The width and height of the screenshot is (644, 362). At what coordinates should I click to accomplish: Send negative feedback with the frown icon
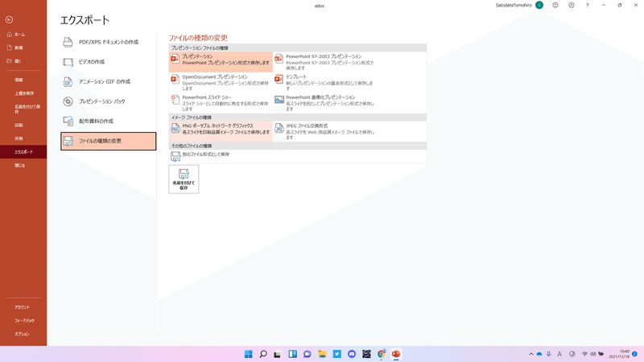point(572,6)
